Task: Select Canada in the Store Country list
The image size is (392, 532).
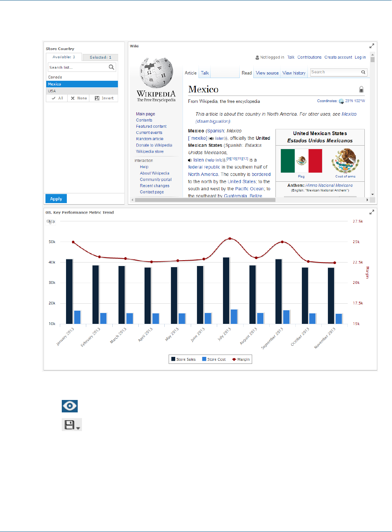Action: 82,77
